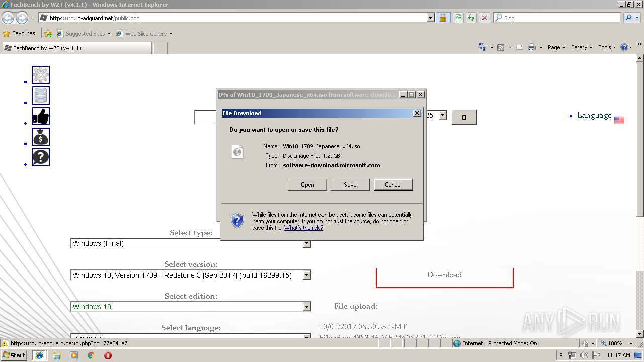Image resolution: width=644 pixels, height=362 pixels.
Task: Expand the Web Slice Gallery dropdown
Action: 171,34
